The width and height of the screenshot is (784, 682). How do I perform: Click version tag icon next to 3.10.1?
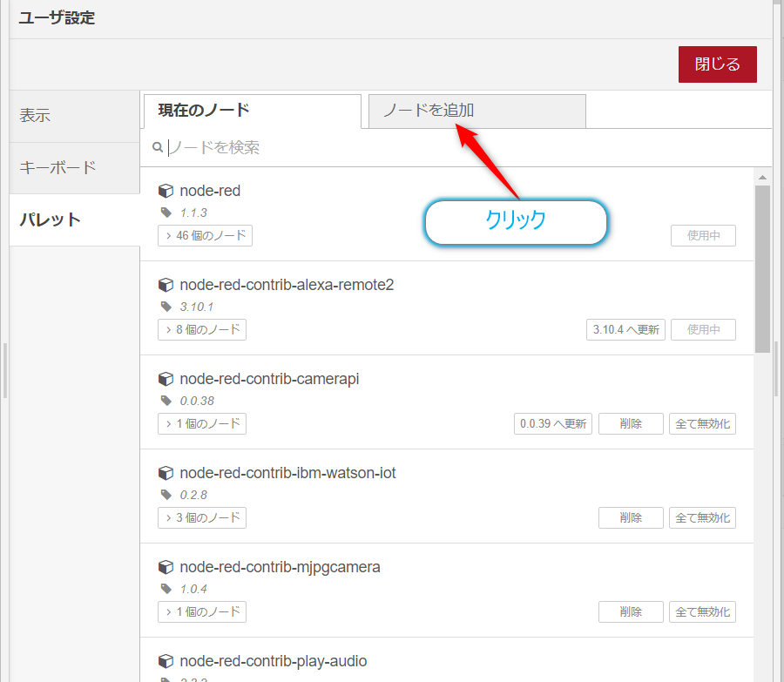point(166,307)
